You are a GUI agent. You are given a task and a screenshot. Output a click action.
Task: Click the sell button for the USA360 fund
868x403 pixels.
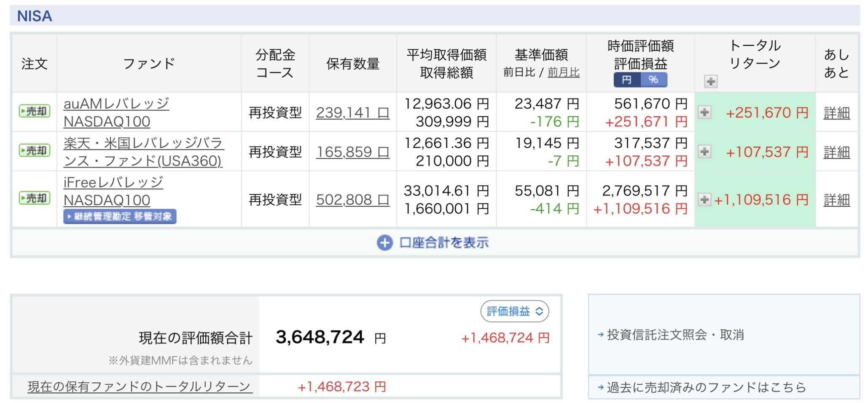(35, 151)
